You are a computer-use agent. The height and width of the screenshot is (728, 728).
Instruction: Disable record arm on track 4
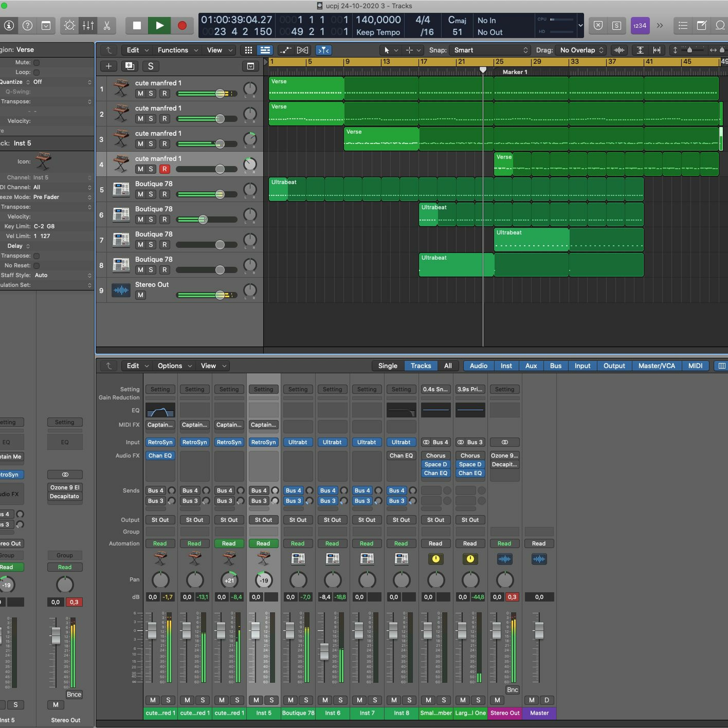pos(164,169)
